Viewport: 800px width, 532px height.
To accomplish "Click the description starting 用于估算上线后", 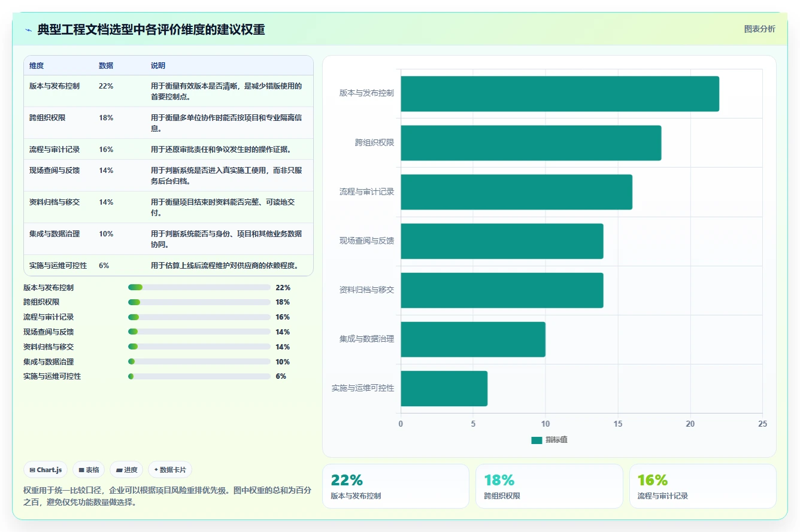I will pos(225,265).
